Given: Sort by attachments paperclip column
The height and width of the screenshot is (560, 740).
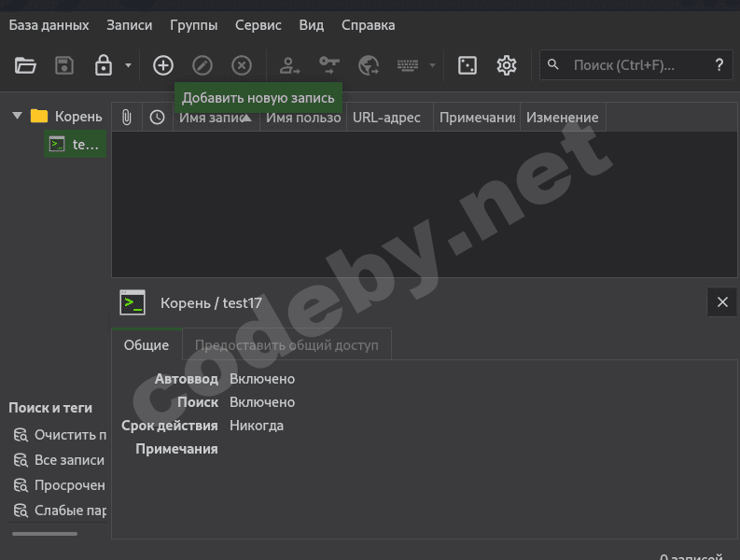Looking at the screenshot, I should point(127,117).
